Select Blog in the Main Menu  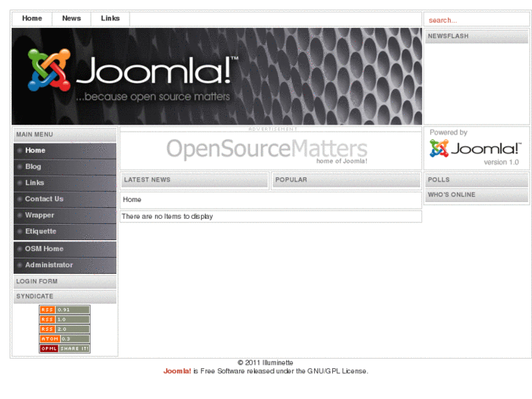pos(65,167)
